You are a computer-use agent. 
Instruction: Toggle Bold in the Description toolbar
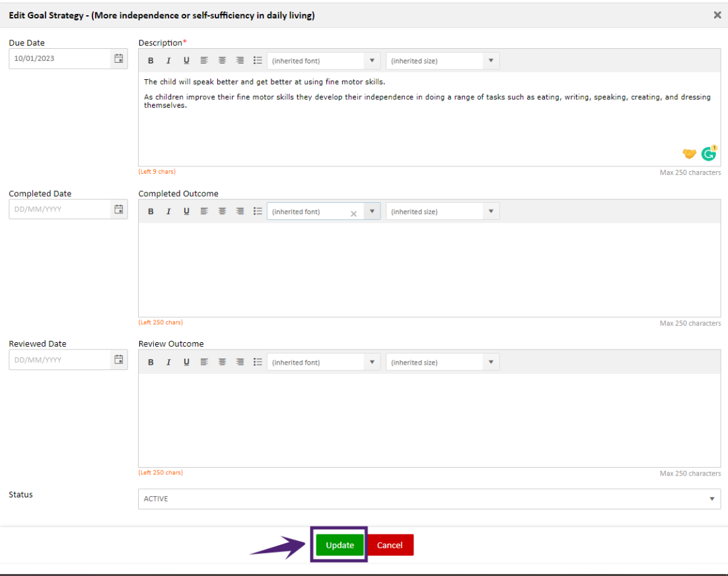(x=151, y=61)
